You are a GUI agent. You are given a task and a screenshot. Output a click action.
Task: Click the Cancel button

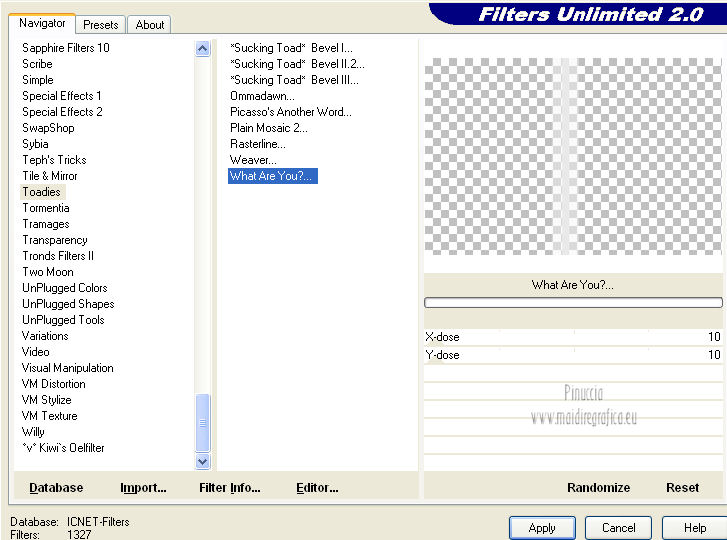pos(618,527)
